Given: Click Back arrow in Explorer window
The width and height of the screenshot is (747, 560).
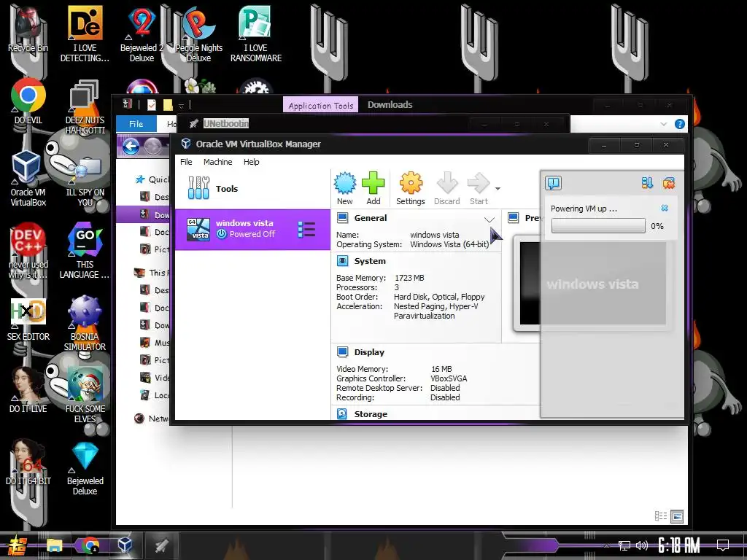Looking at the screenshot, I should 131,146.
